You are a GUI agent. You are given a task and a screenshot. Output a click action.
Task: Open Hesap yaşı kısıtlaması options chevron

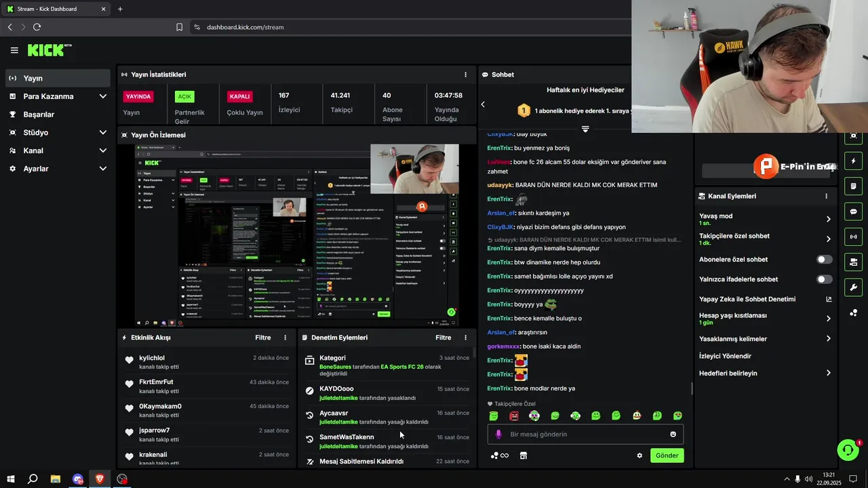click(829, 319)
